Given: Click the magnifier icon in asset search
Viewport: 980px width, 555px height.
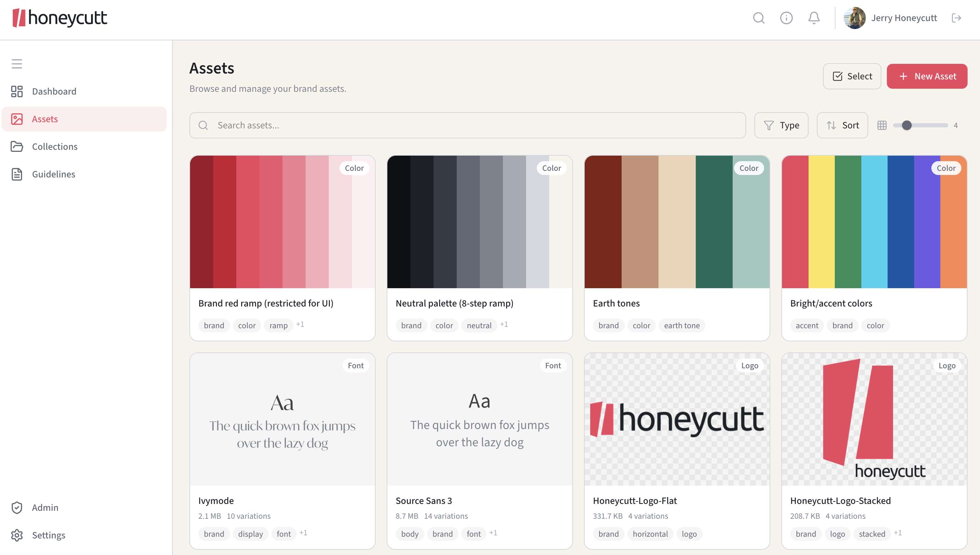Looking at the screenshot, I should (x=203, y=125).
